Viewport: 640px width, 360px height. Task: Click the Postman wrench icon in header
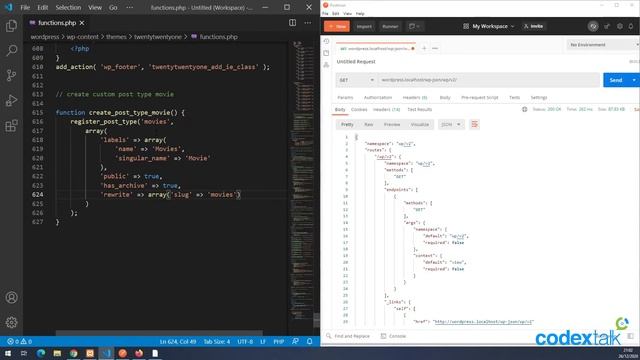pos(607,26)
